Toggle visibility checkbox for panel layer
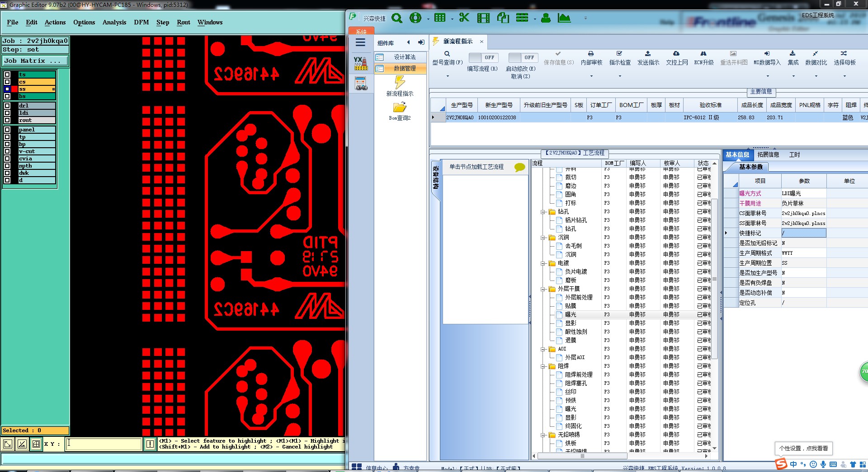The width and height of the screenshot is (868, 472). 7,129
